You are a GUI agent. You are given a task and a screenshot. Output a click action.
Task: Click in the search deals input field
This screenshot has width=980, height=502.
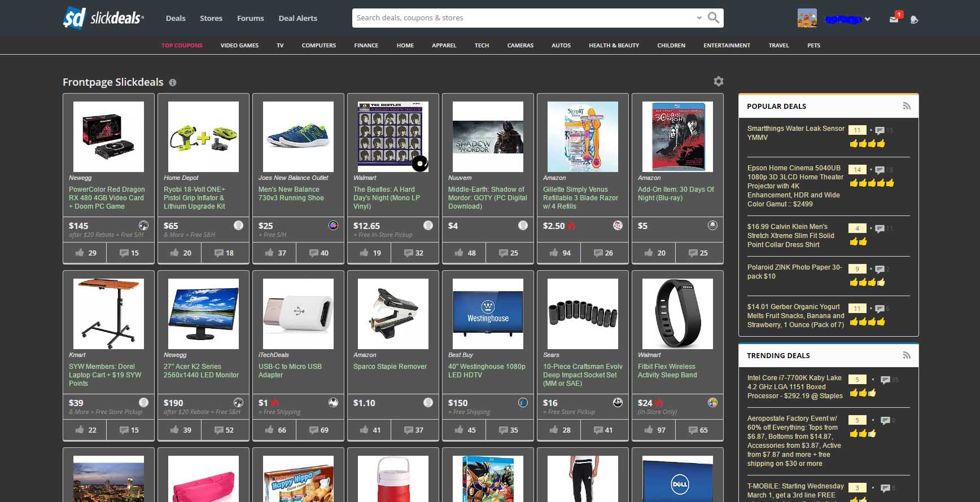point(524,18)
